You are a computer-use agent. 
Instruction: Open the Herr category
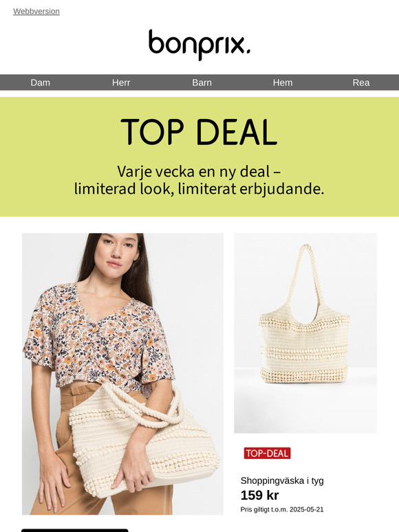click(x=121, y=82)
